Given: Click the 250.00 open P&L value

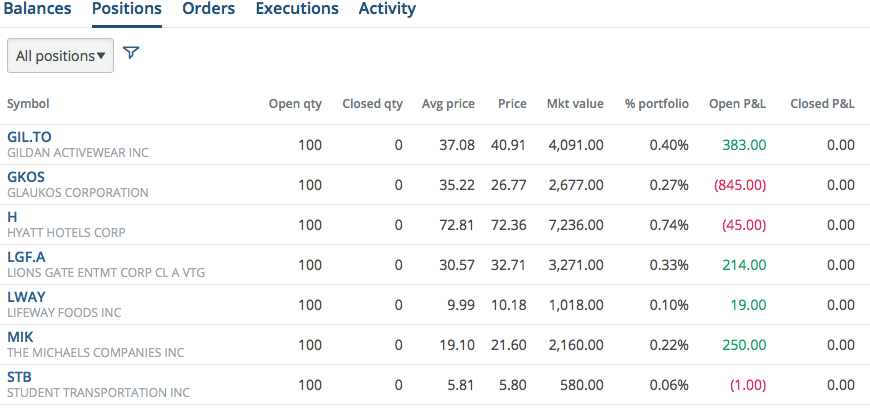Looking at the screenshot, I should (744, 345).
